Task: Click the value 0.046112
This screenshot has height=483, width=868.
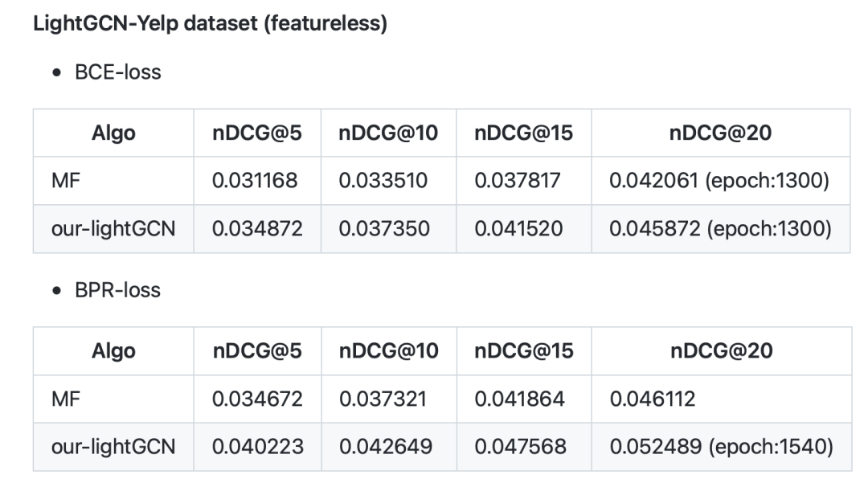Action: click(x=653, y=399)
